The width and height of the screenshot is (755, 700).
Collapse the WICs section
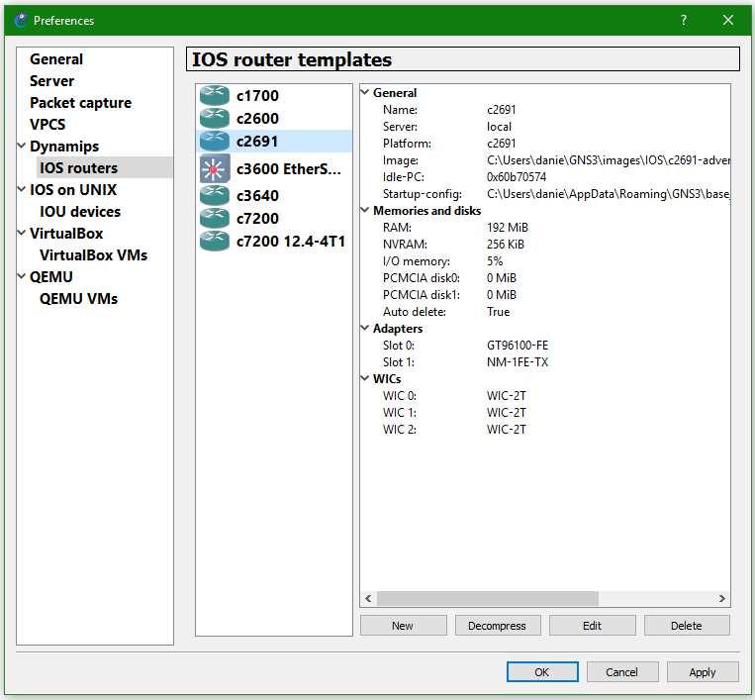365,378
